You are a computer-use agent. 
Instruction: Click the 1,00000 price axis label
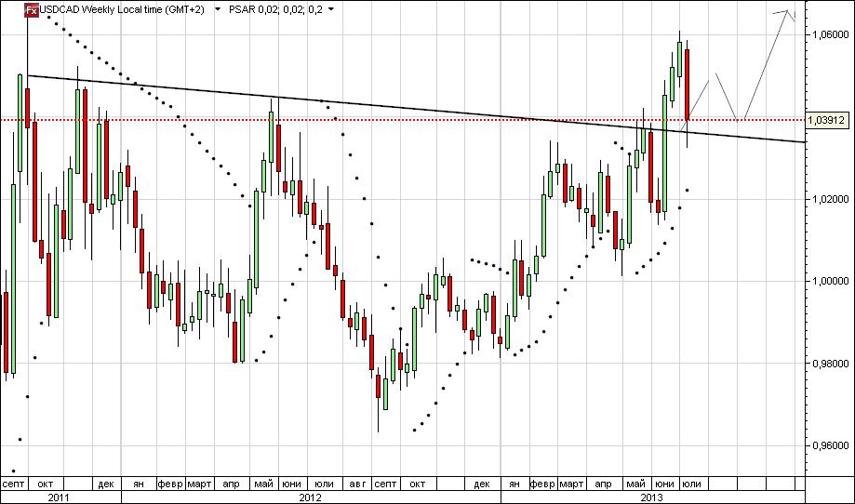pos(831,281)
